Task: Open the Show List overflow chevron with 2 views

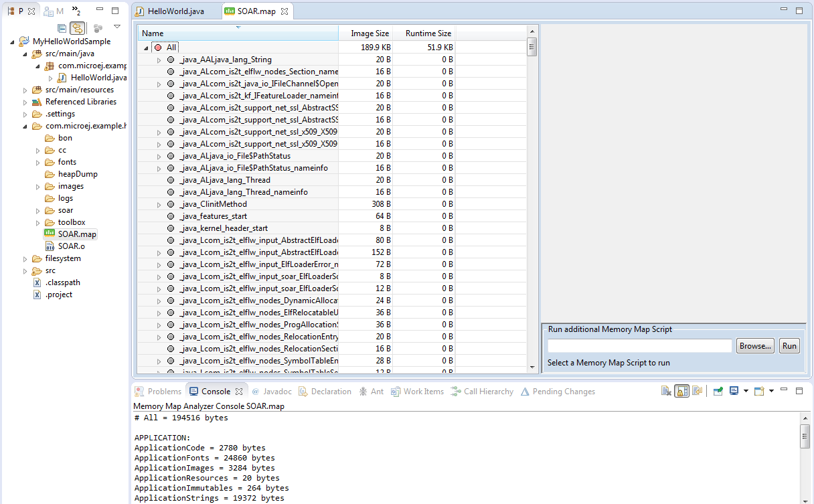Action: [x=76, y=11]
